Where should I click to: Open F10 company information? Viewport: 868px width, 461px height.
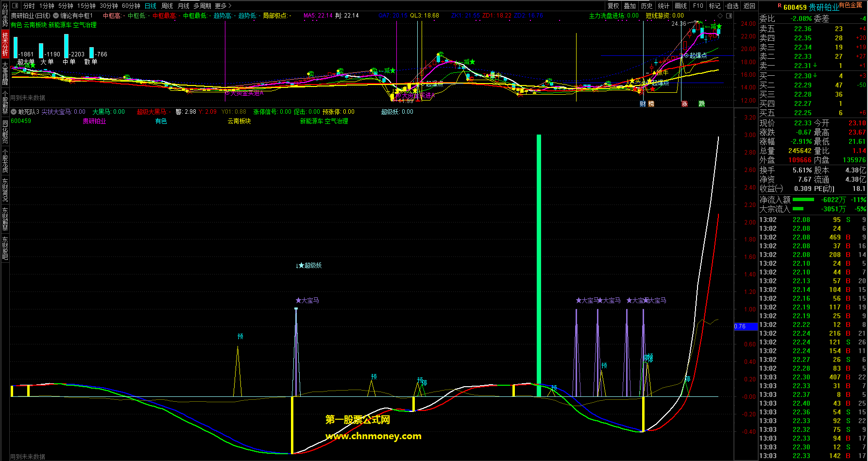(x=698, y=6)
